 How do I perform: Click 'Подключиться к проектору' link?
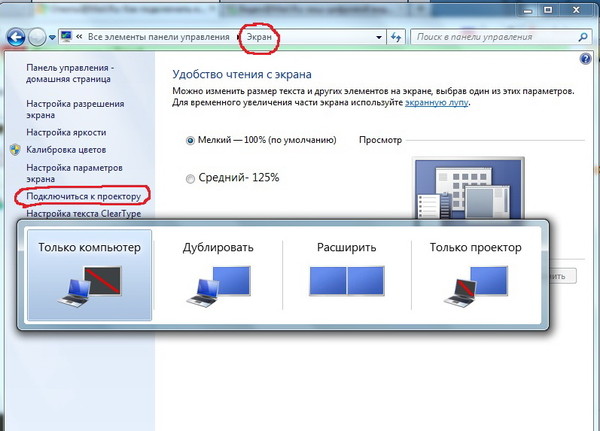click(x=83, y=196)
